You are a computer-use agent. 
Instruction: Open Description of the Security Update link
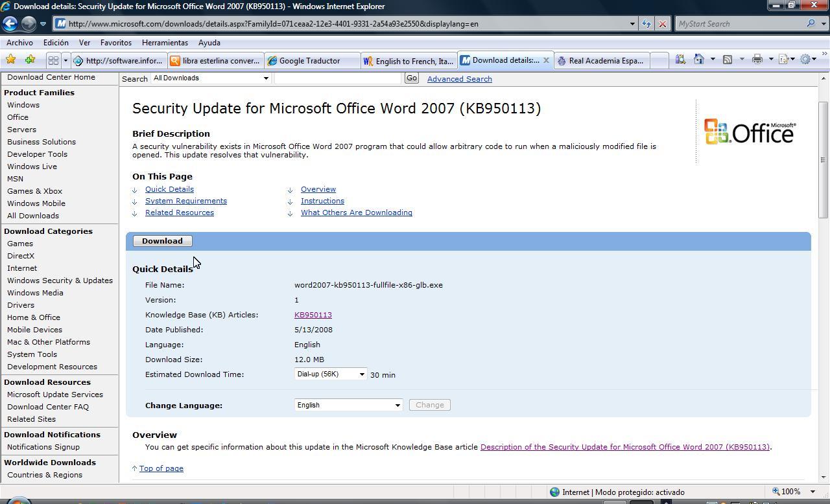[625, 447]
